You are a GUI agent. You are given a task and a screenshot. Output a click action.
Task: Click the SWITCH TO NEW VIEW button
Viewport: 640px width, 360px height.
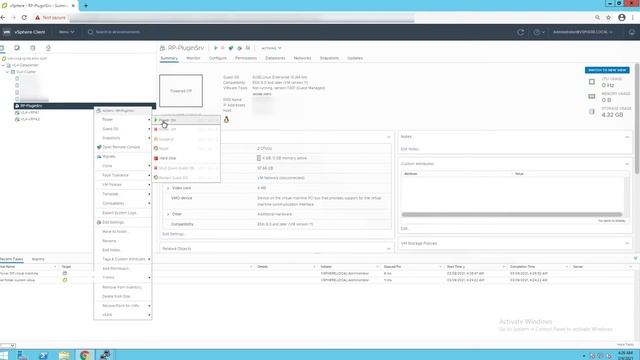click(x=607, y=70)
